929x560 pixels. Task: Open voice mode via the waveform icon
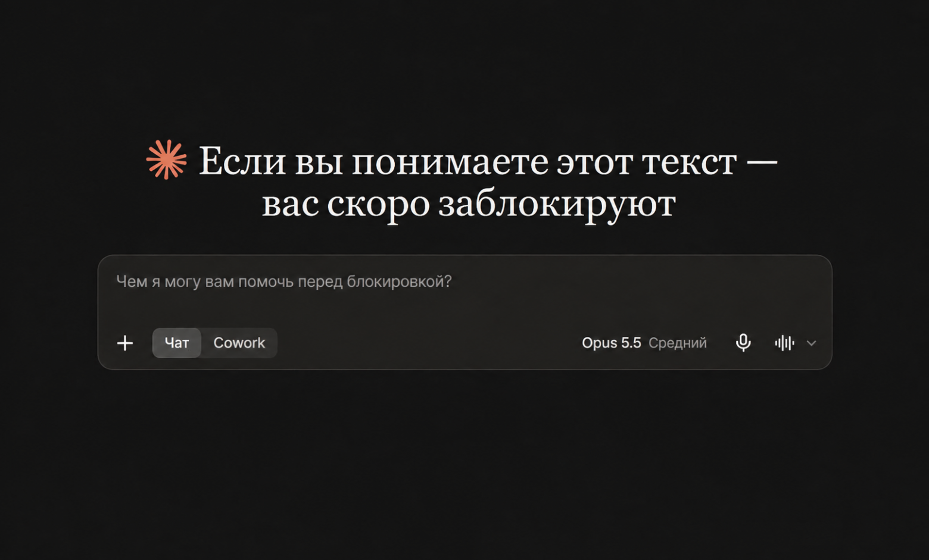point(784,343)
